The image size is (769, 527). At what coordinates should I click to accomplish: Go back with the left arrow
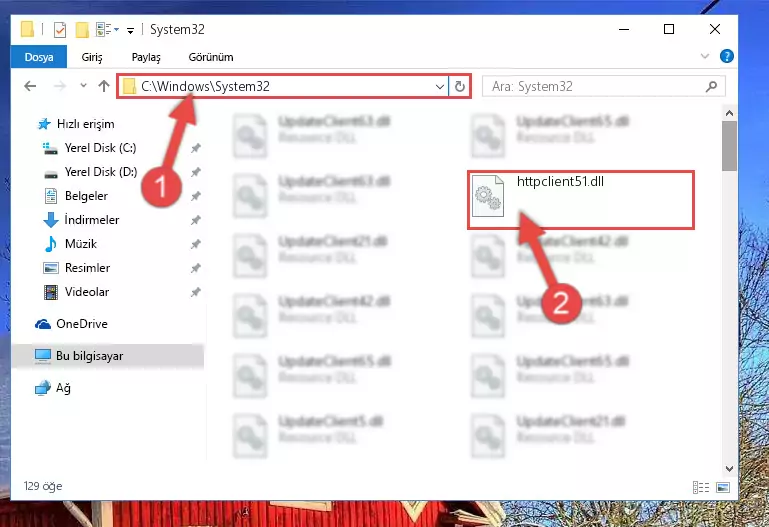pos(30,86)
